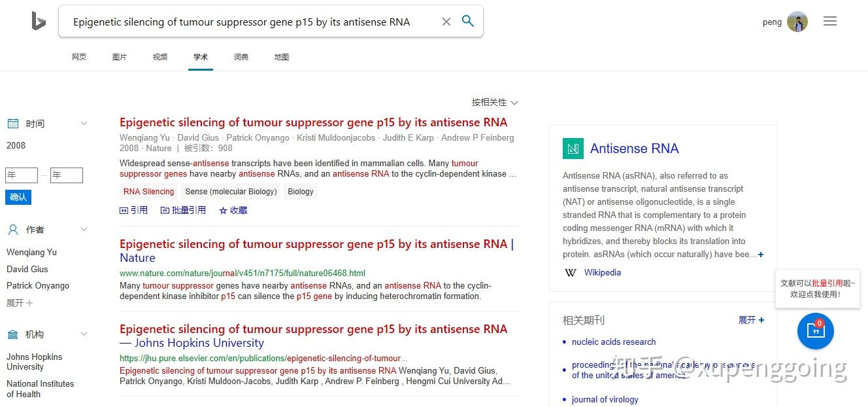The image size is (868, 407).
Task: Open the Johns Hopkins University result link
Action: 313,336
